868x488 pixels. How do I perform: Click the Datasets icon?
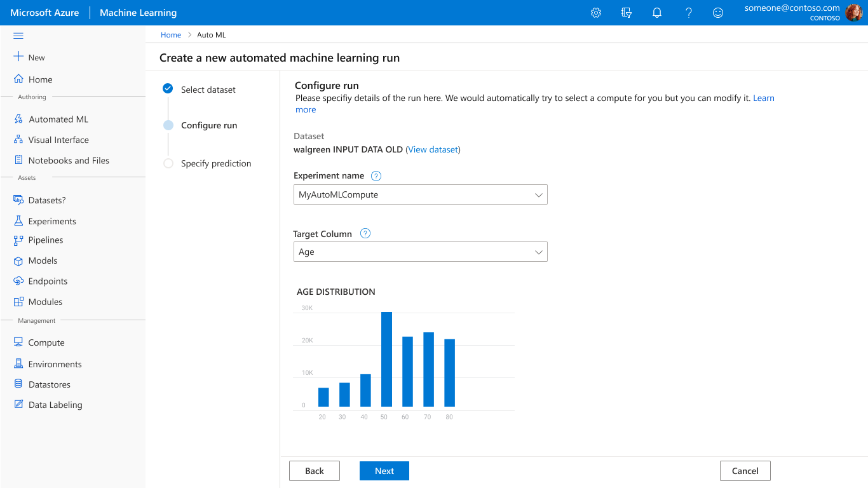(18, 200)
